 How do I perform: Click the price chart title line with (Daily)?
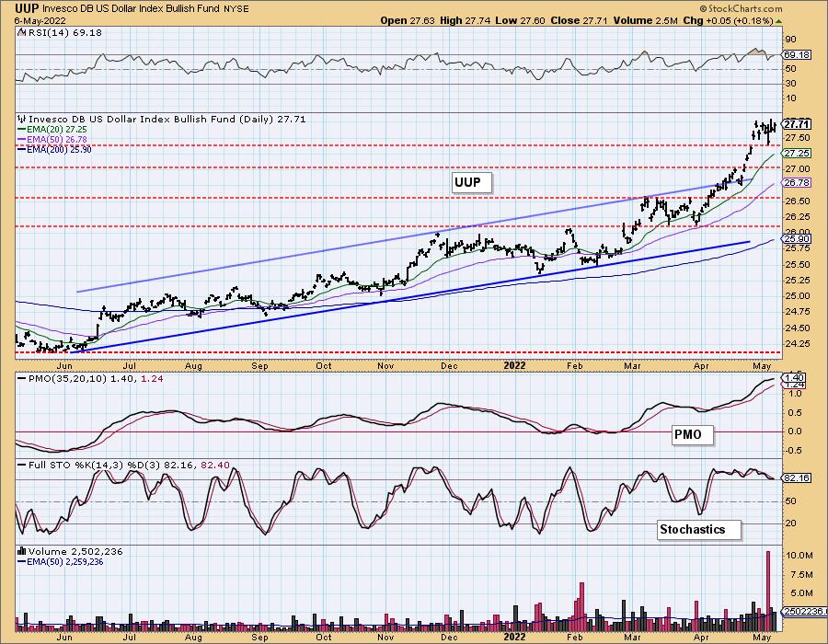coord(162,120)
